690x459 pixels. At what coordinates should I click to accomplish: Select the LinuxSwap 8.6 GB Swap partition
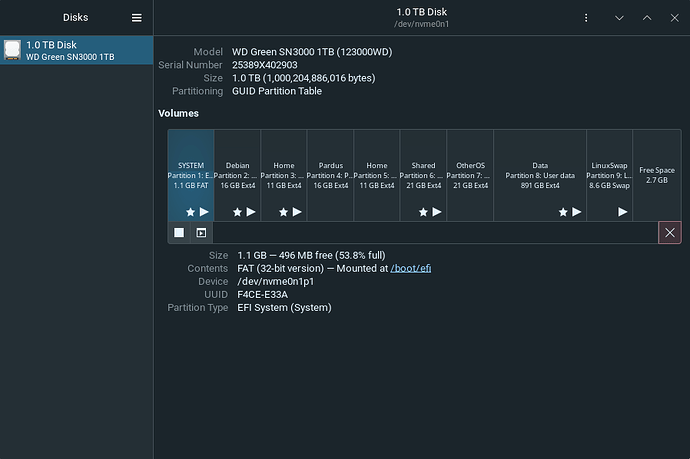pyautogui.click(x=609, y=175)
